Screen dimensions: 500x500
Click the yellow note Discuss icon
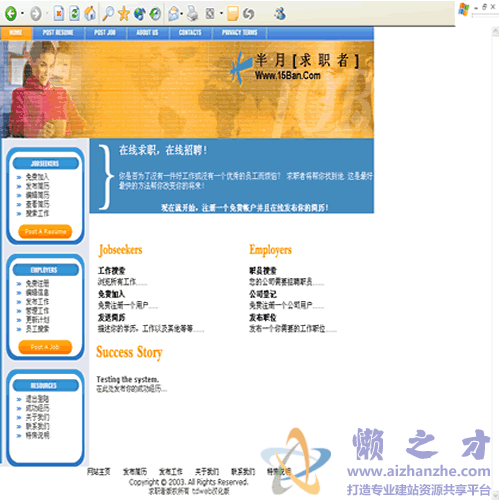coord(233,14)
